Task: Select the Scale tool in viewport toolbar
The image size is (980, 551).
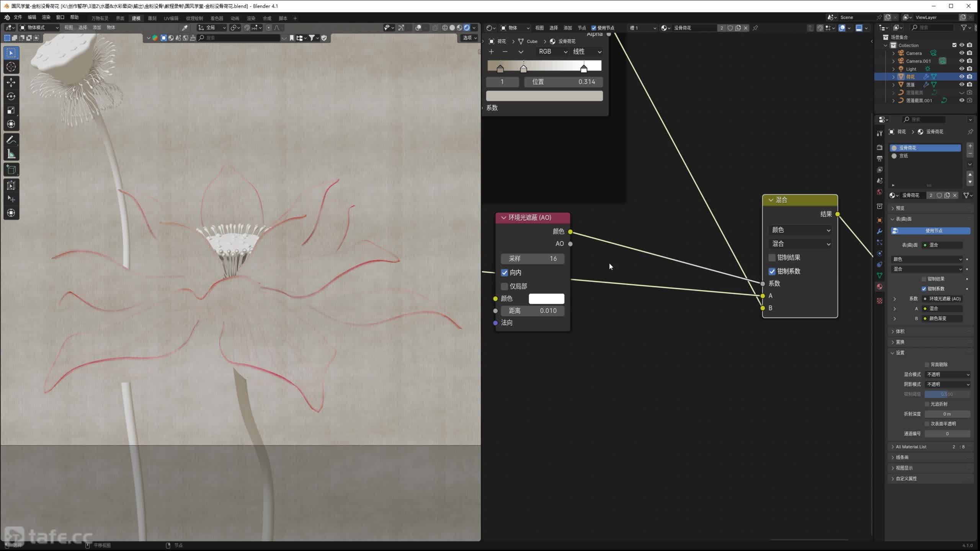Action: 11,110
